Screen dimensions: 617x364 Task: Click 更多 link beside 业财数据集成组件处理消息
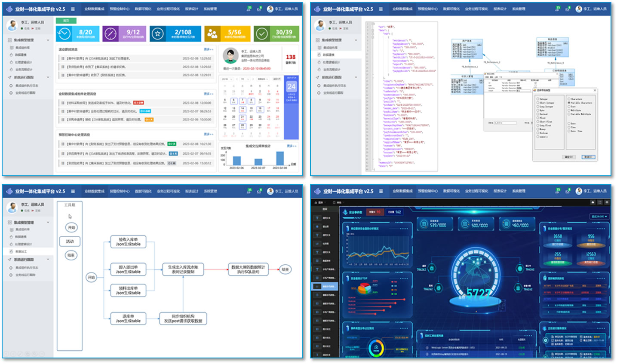point(209,94)
